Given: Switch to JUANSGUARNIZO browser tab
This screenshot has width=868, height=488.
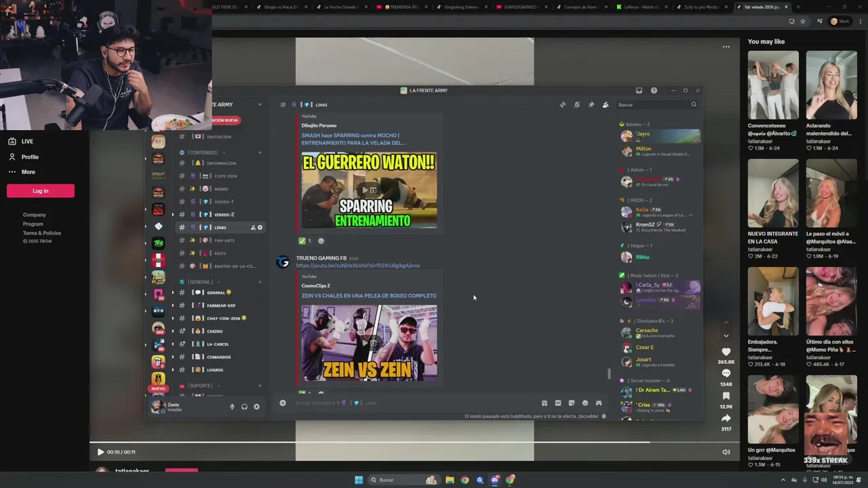Looking at the screenshot, I should click(x=521, y=7).
